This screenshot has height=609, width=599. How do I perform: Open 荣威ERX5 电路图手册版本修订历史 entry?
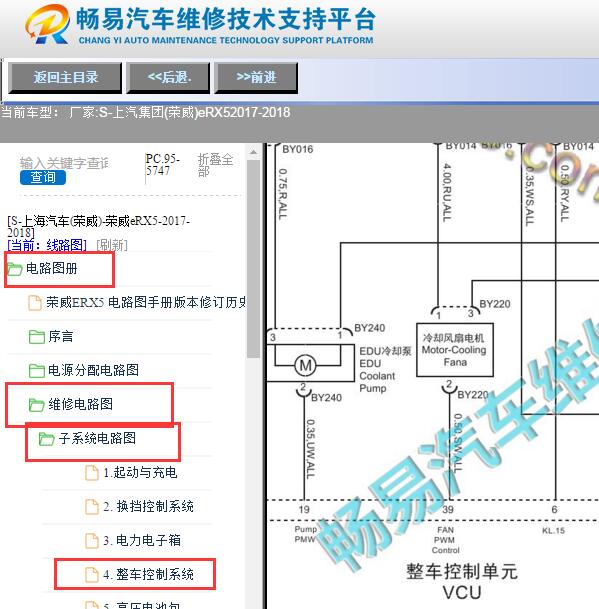[x=146, y=302]
